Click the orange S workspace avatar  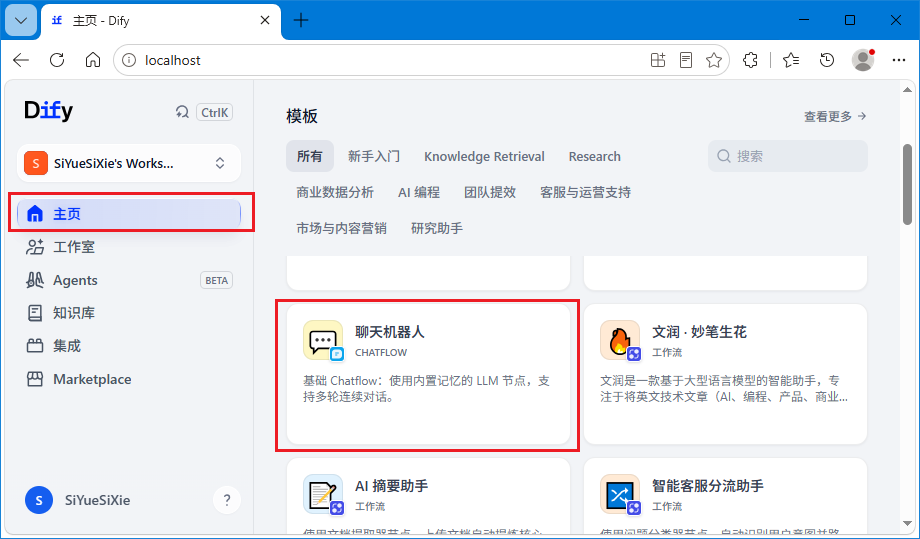[36, 163]
